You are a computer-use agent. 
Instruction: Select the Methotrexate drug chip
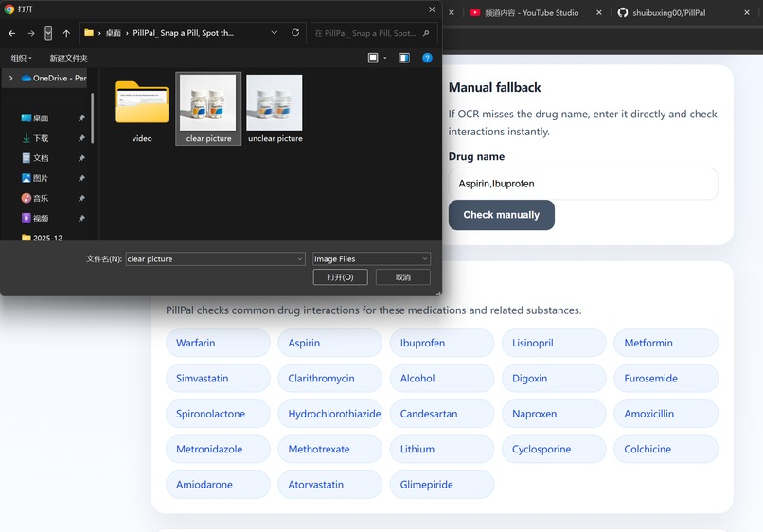click(x=330, y=449)
